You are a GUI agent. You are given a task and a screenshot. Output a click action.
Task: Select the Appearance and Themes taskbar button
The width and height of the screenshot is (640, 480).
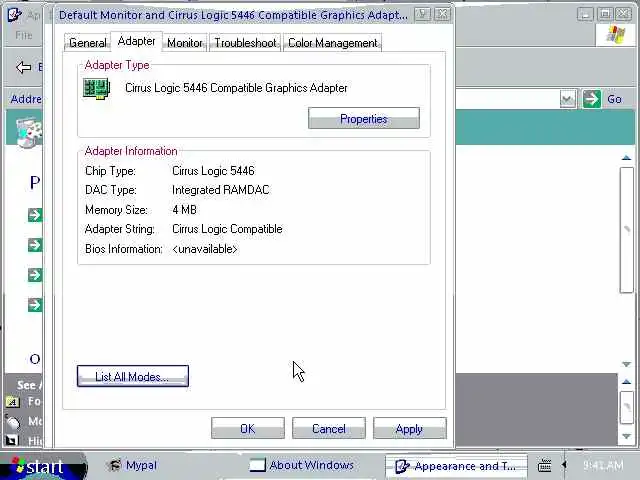coord(456,466)
